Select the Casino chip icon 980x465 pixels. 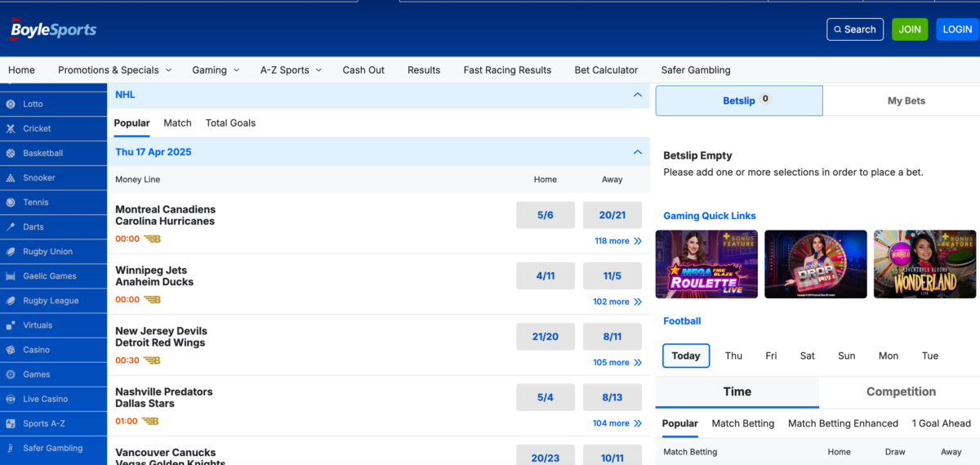pos(11,350)
